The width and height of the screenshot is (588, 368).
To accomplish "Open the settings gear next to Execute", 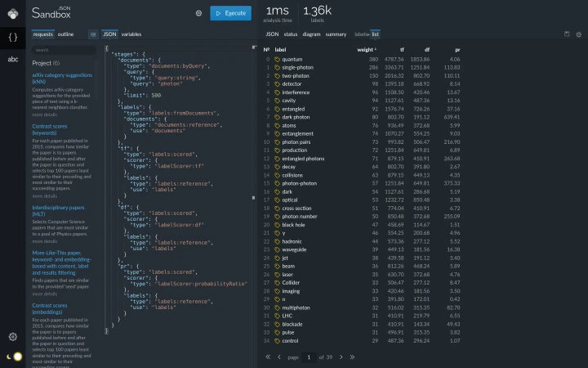I will tap(198, 13).
